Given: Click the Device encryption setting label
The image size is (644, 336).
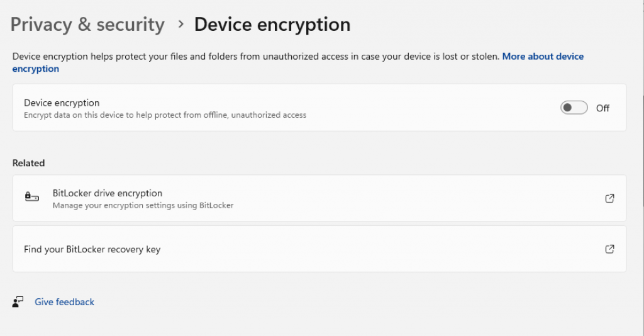Looking at the screenshot, I should click(62, 103).
